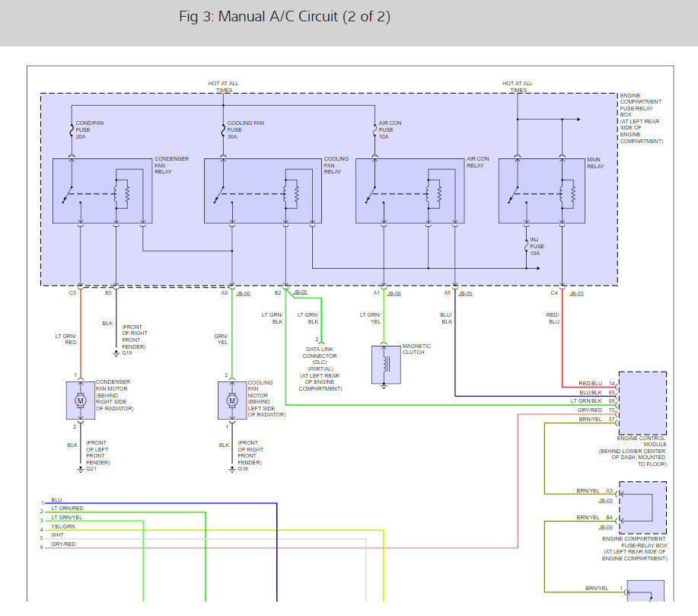The image size is (698, 616).
Task: Click the 'GRY/RED 75' ECM pin label
Action: tap(596, 410)
